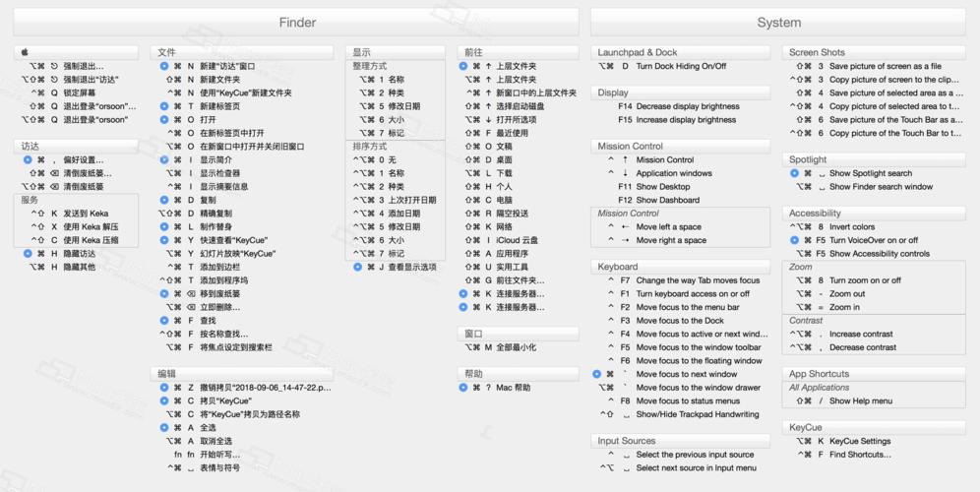Click the blue dot next to 移到废纸篓
The height and width of the screenshot is (492, 980).
tap(163, 294)
